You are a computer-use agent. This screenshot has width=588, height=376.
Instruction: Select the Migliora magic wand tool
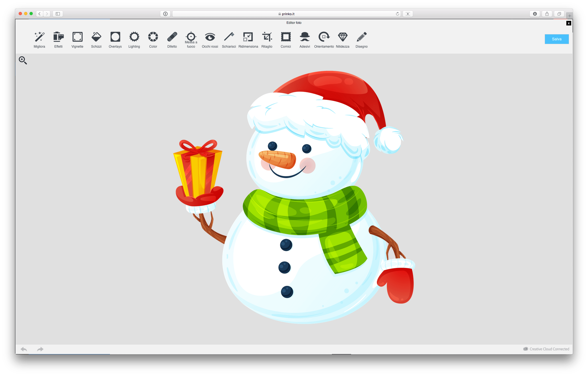pos(39,40)
